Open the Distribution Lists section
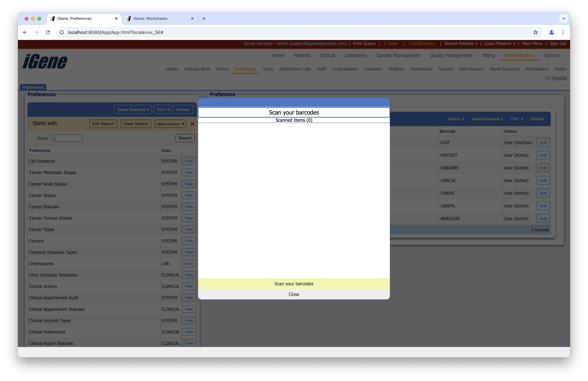588x381 pixels. (x=295, y=69)
